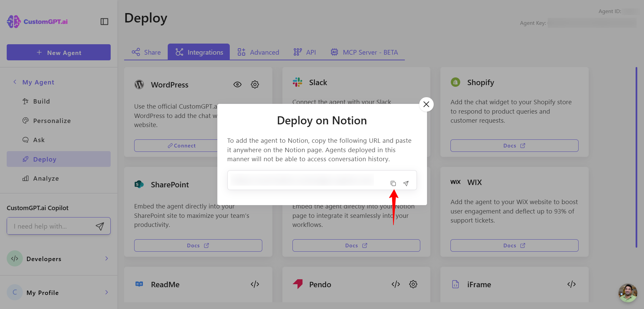Click the page vertical scrollbar

pos(636,158)
